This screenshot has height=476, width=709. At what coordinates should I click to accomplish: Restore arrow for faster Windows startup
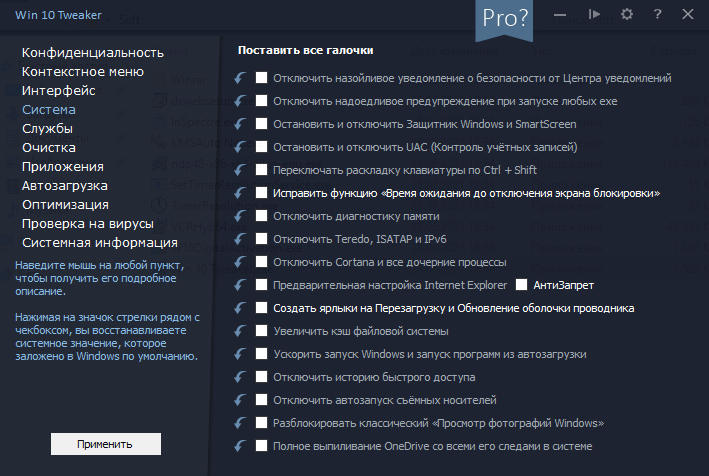pyautogui.click(x=241, y=354)
